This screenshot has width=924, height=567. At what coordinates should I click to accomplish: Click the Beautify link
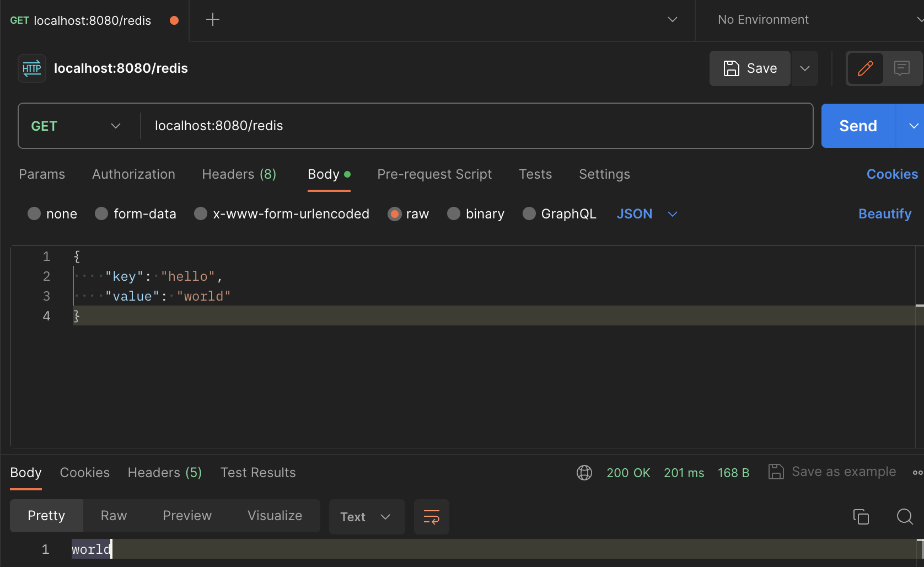tap(884, 214)
